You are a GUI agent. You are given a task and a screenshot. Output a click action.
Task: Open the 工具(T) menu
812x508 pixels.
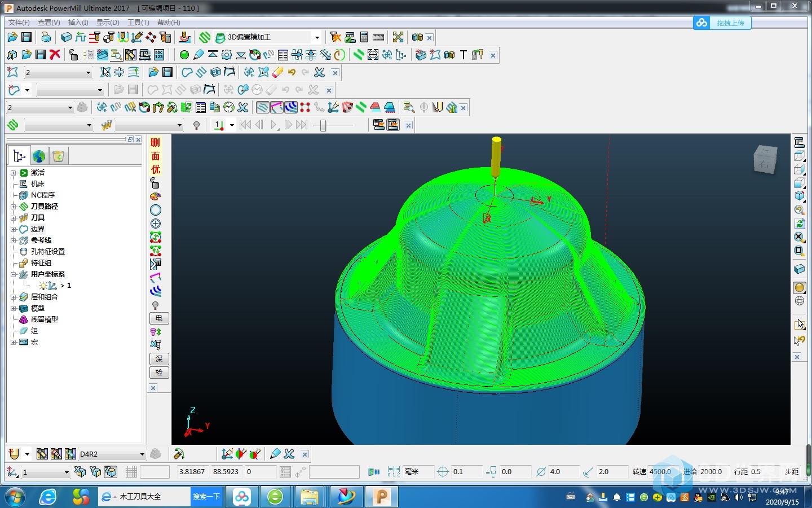[138, 23]
